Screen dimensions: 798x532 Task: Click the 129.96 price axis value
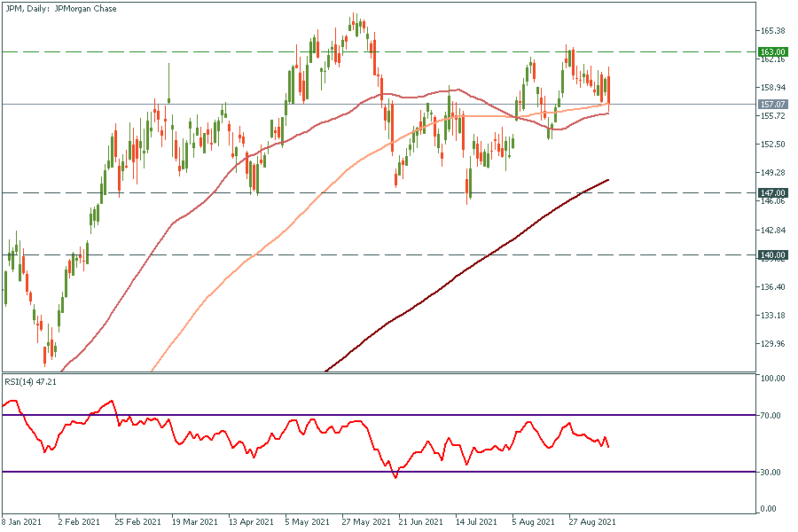pyautogui.click(x=773, y=344)
